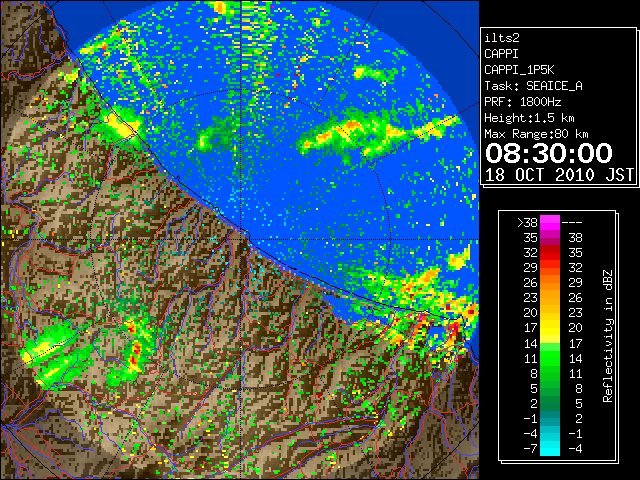Click the 'Reflectivity in dBZ' axis label
Image resolution: width=640 pixels, height=480 pixels.
[x=608, y=336]
